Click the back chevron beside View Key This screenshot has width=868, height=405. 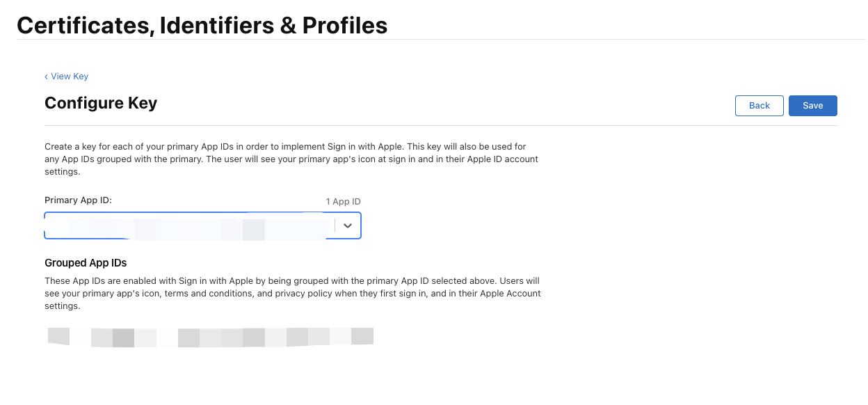tap(46, 77)
